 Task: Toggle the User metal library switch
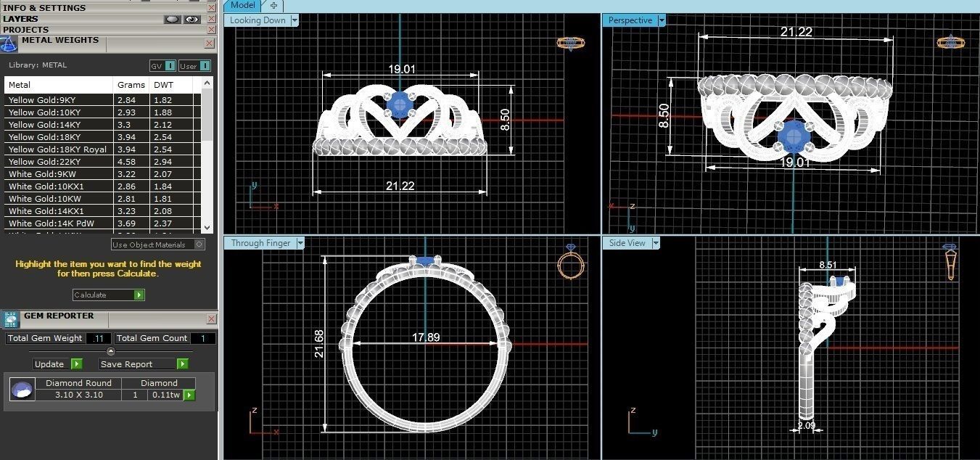click(x=194, y=66)
